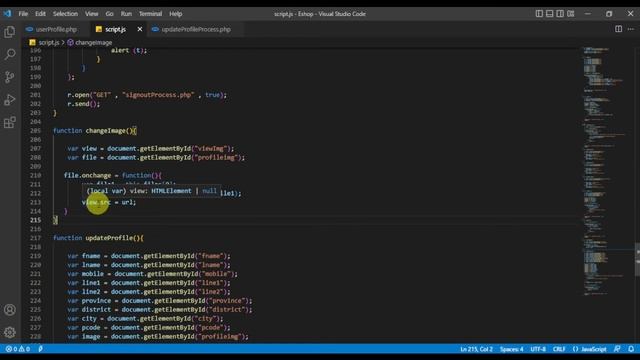
Task: Open Run and Debug view
Action: 10,100
